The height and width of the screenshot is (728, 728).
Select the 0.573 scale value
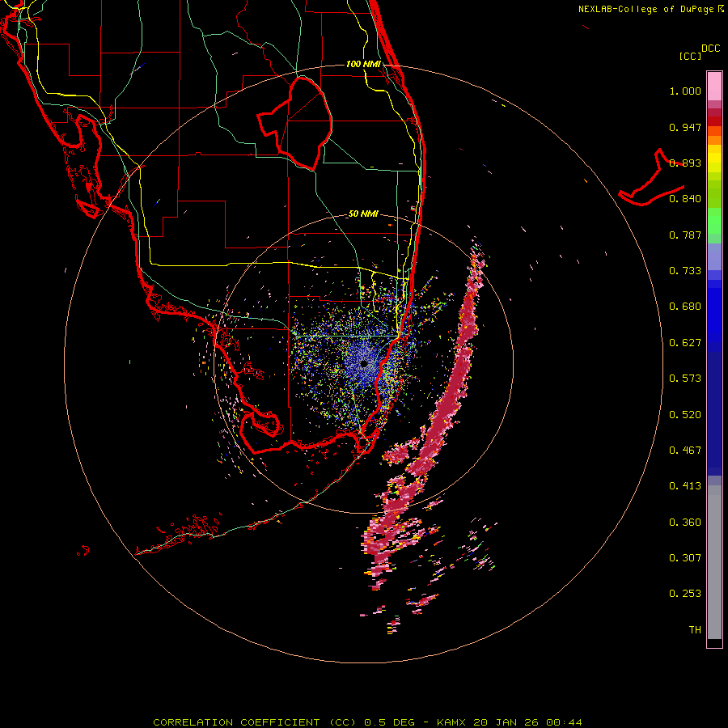685,379
